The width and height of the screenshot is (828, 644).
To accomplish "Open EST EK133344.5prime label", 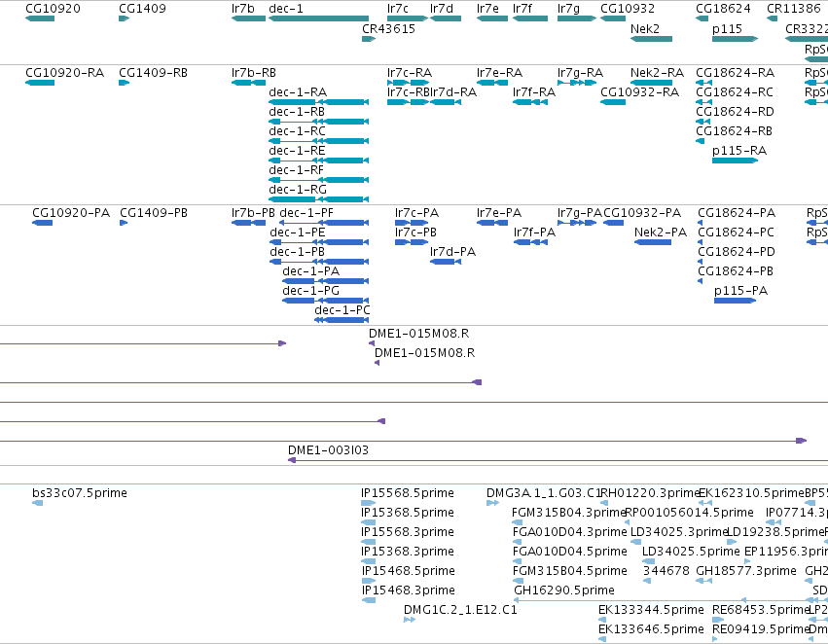I will click(x=651, y=610).
